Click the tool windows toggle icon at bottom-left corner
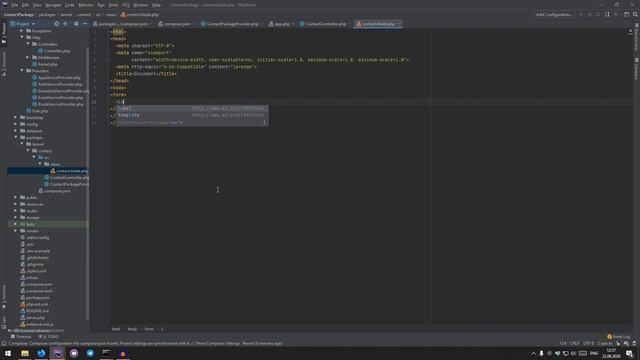 pyautogui.click(x=4, y=343)
